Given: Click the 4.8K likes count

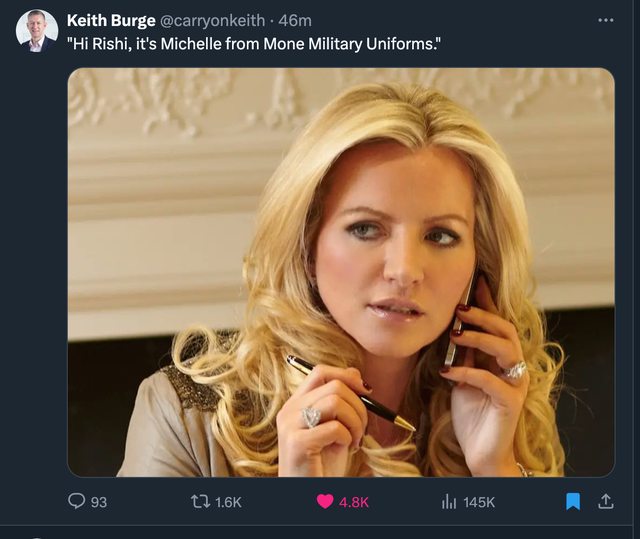Looking at the screenshot, I should [354, 502].
